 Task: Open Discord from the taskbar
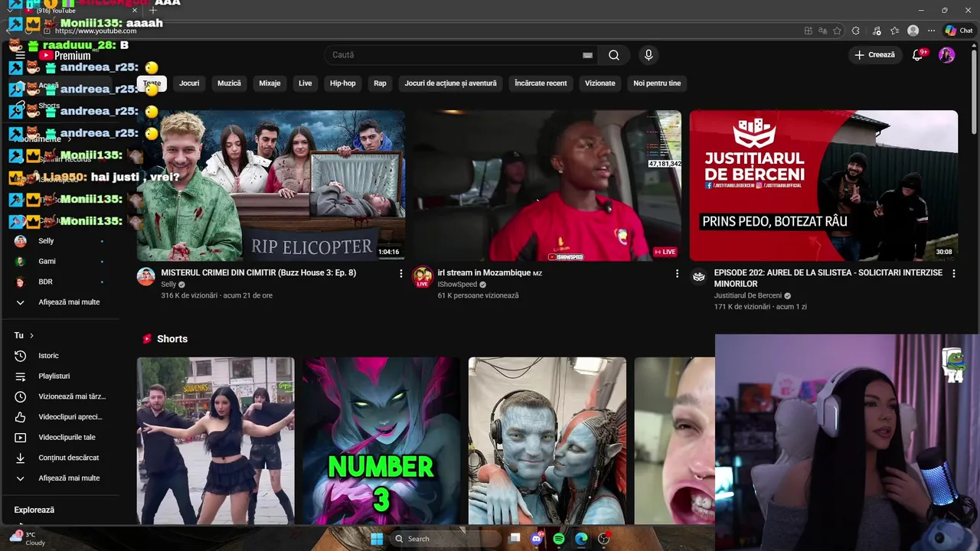pos(537,539)
